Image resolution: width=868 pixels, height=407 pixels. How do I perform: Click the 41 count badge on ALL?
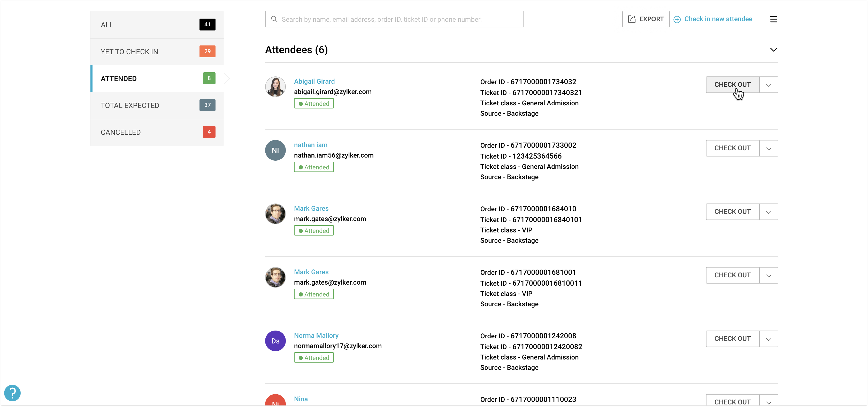pos(207,25)
